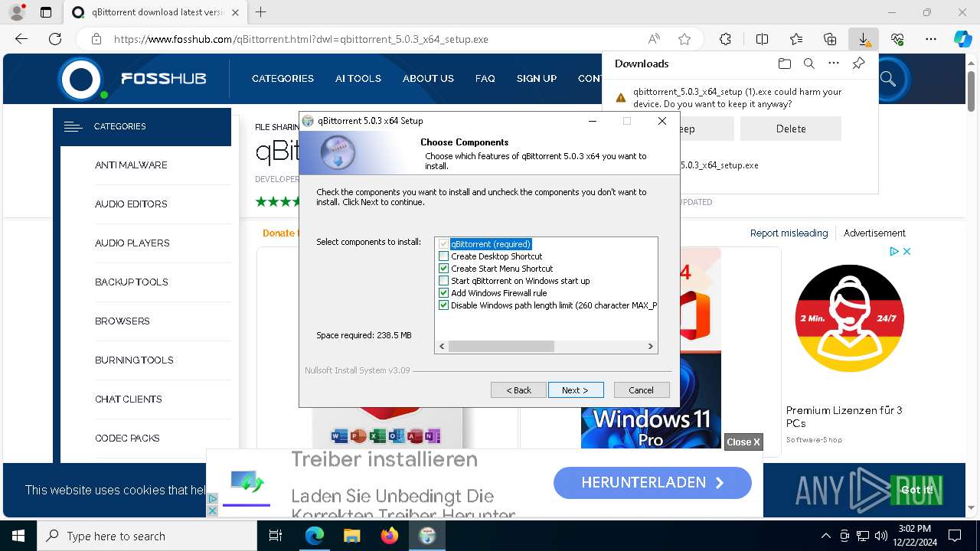
Task: Open volume control in system tray
Action: [880, 536]
